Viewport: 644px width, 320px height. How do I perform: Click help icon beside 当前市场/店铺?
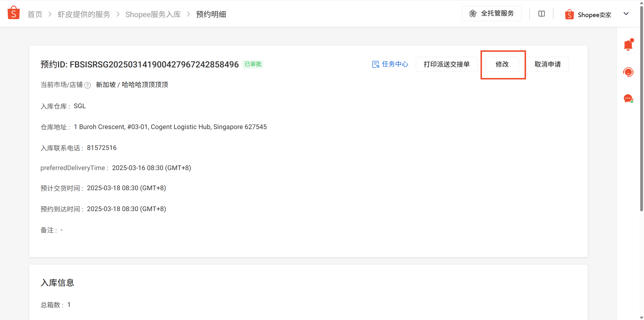pos(88,85)
